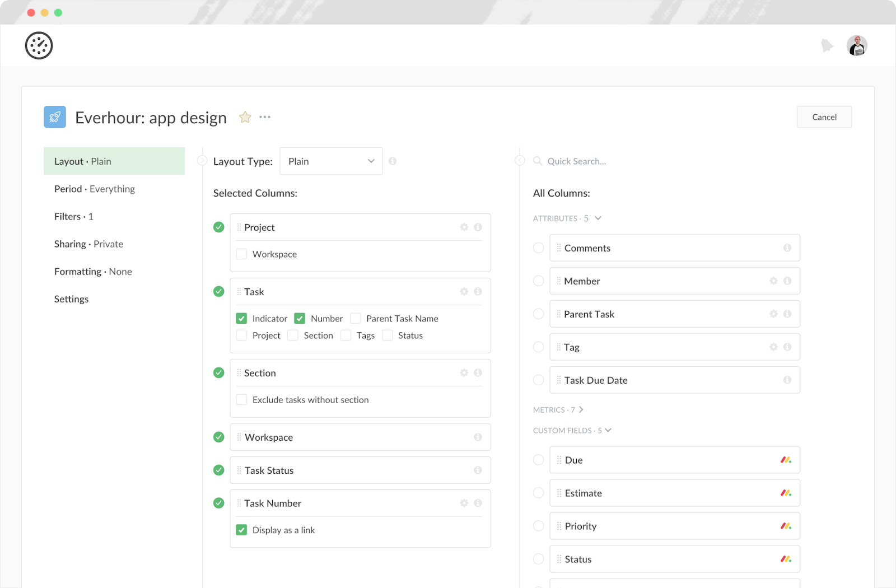Check the Project checkbox under Task
The height and width of the screenshot is (588, 896).
(x=241, y=335)
